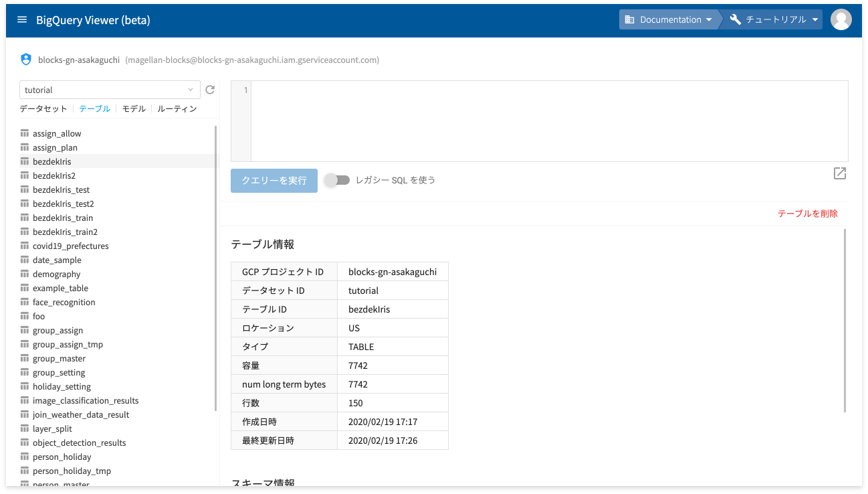
Task: Click table icon next to person_holiday
Action: (25, 457)
